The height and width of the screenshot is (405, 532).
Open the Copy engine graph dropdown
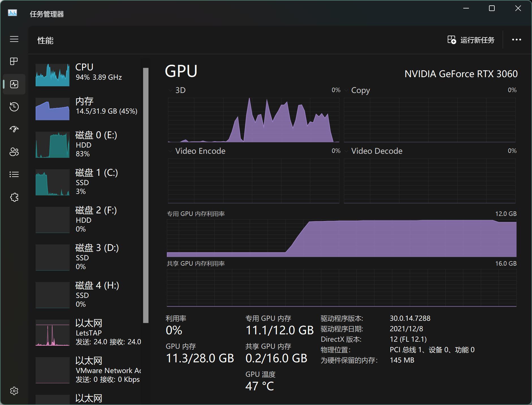tap(346, 90)
